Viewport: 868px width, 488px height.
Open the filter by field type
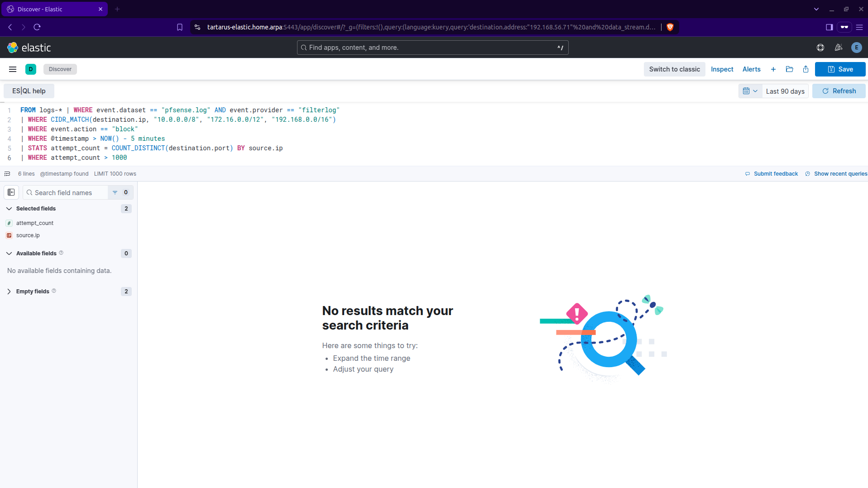tap(120, 192)
